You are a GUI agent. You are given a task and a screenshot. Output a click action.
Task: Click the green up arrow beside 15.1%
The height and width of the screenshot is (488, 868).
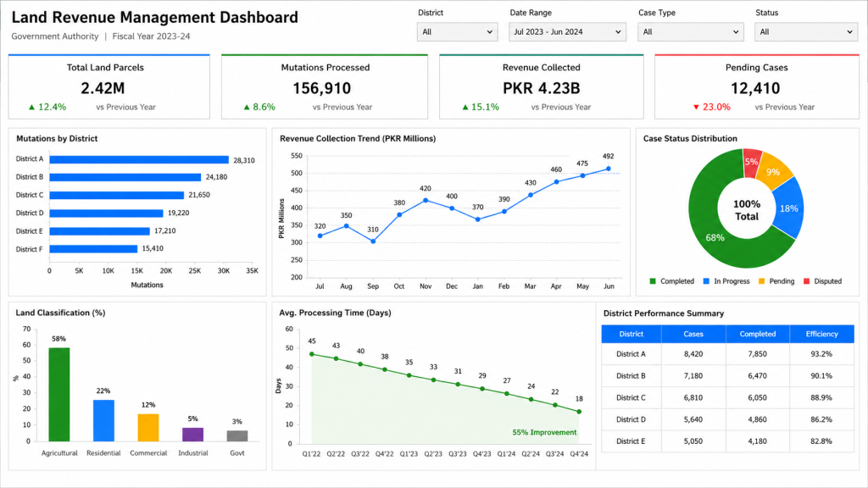(465, 108)
